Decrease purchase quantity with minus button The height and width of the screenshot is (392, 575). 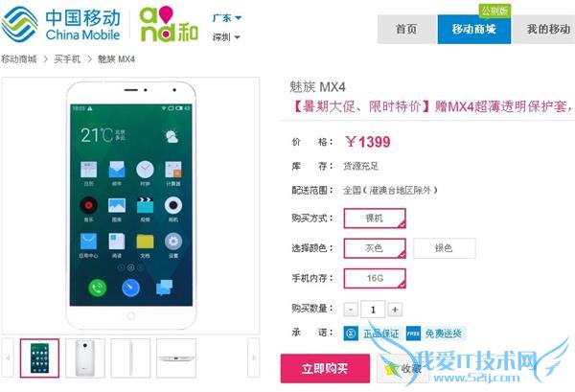[x=351, y=310]
